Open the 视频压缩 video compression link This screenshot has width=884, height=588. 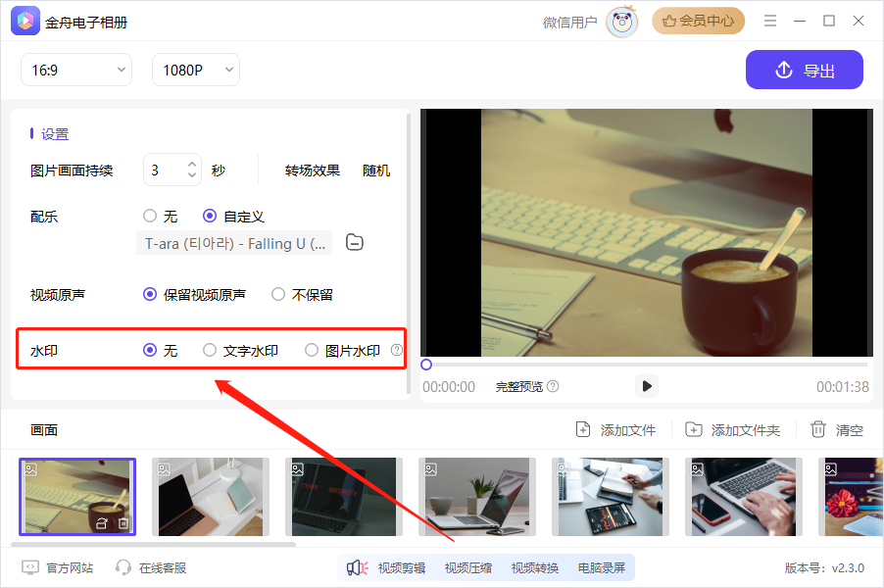467,567
